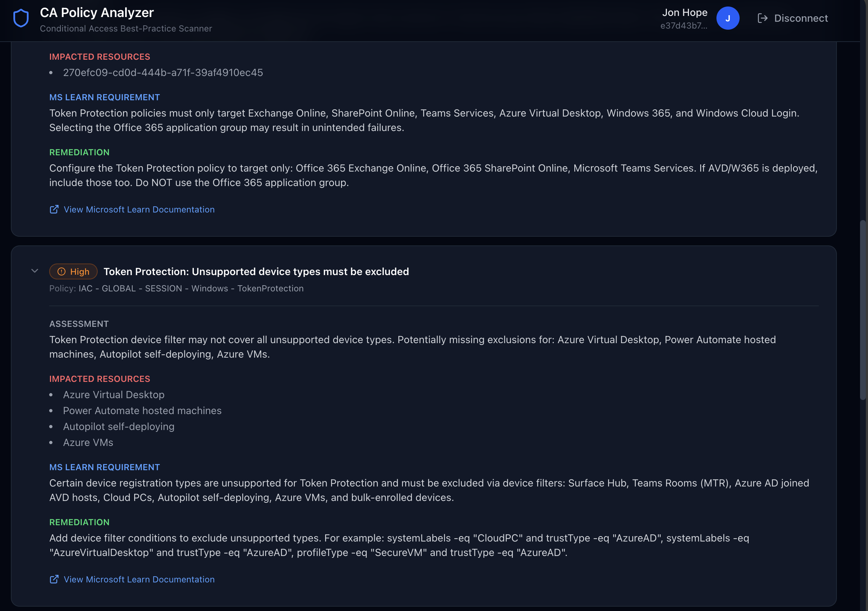This screenshot has height=611, width=868.
Task: Click the sign-out arrow icon beside Disconnect
Action: pyautogui.click(x=762, y=18)
